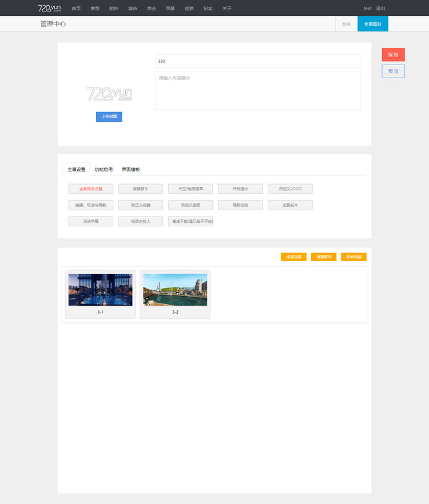Select the 3-1 scene thumbnail
This screenshot has width=429, height=504.
101,290
